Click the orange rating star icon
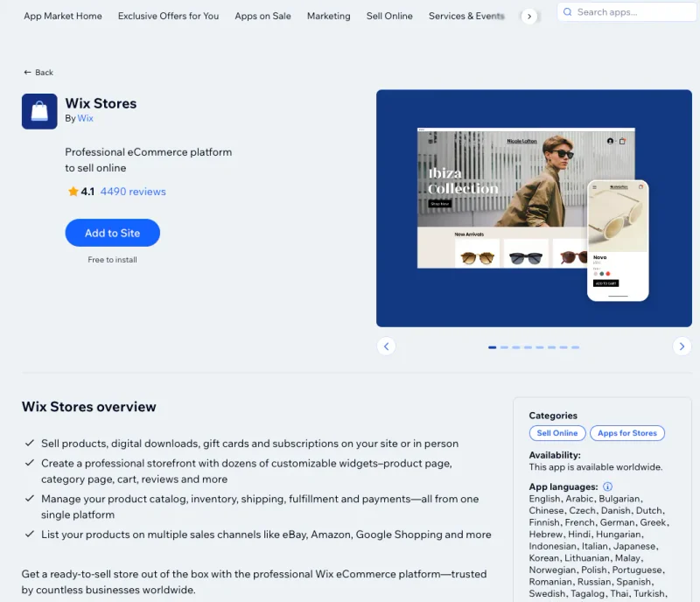 click(73, 192)
